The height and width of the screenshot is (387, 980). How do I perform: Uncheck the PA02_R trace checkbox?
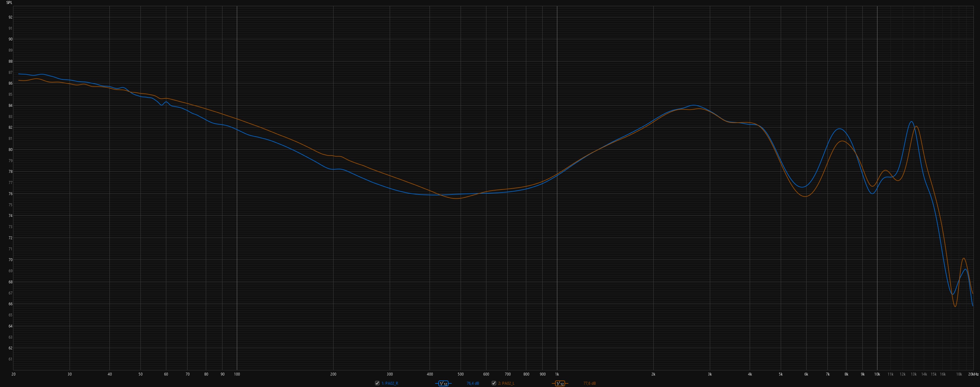[x=377, y=383]
